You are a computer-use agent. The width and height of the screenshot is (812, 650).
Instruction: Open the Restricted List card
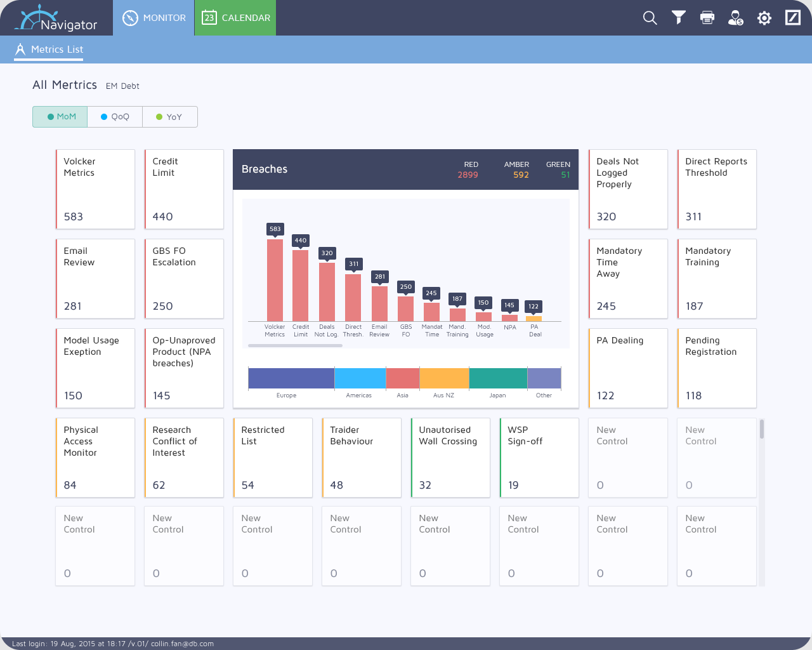[x=273, y=458]
